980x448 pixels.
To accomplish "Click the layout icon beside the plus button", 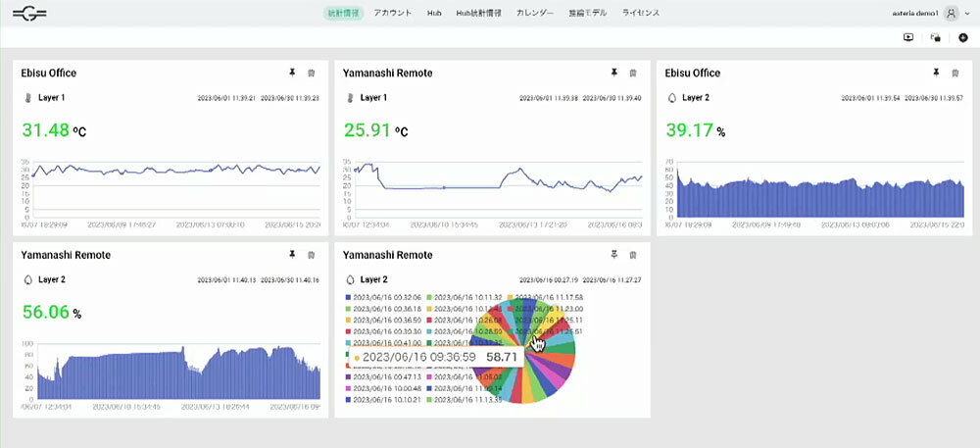I will coord(935,37).
